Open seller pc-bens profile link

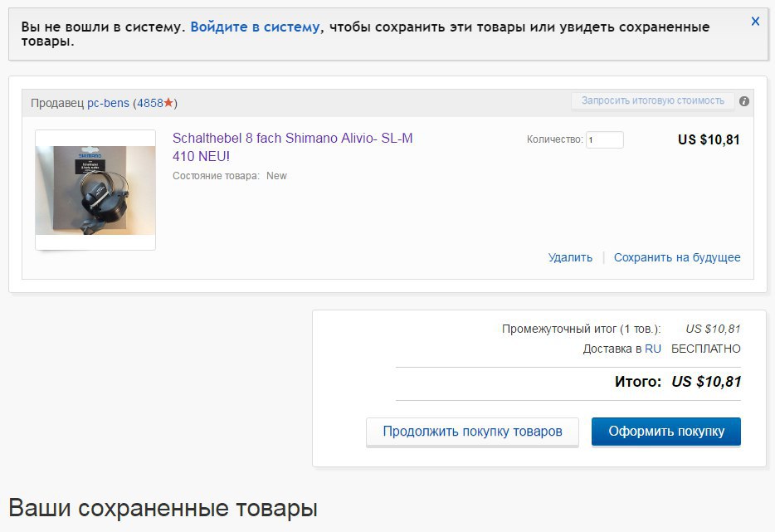pos(108,103)
